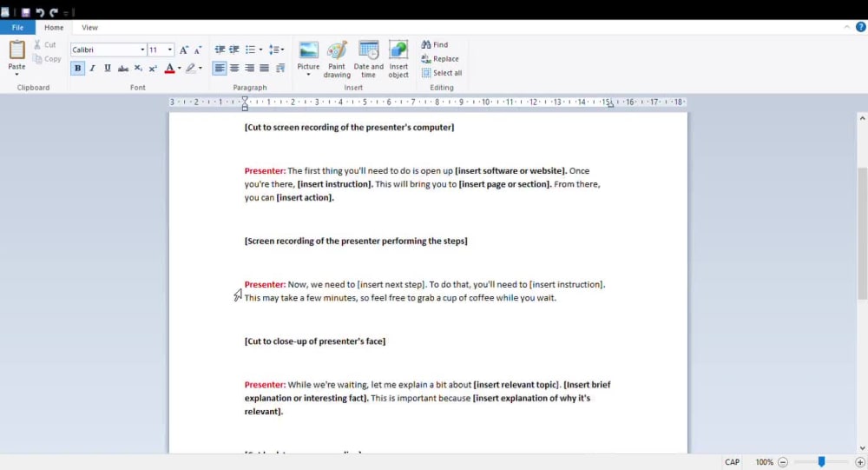This screenshot has height=470, width=868.
Task: Expand the font color dropdown arrow
Action: click(x=180, y=68)
